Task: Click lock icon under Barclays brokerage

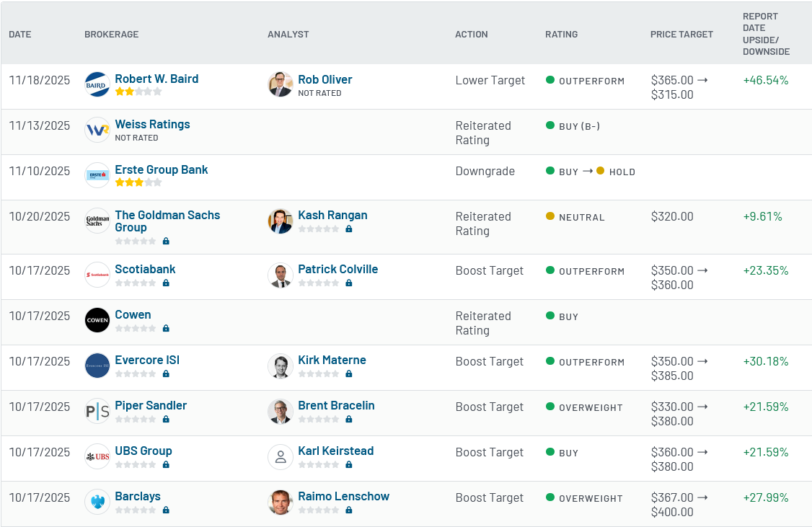Action: 166,510
